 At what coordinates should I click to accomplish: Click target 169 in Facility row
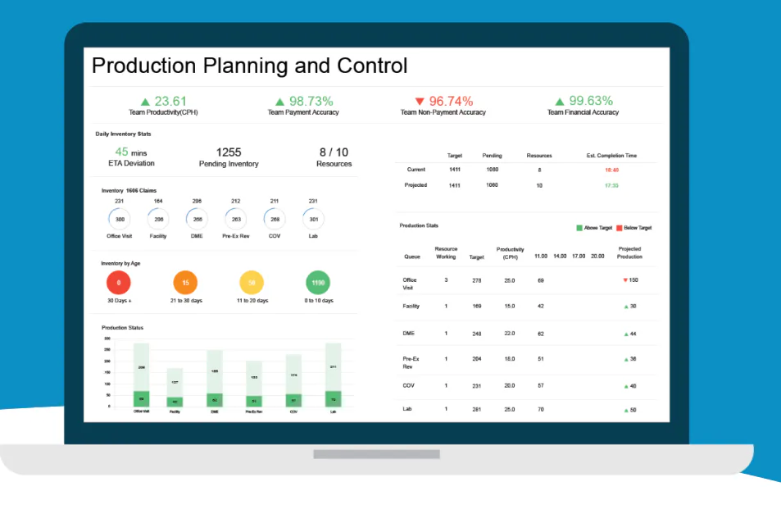[477, 307]
